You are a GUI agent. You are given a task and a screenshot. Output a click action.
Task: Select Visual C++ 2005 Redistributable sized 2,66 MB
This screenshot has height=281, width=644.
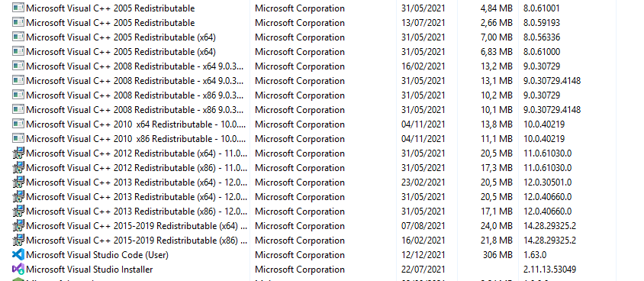pyautogui.click(x=110, y=23)
